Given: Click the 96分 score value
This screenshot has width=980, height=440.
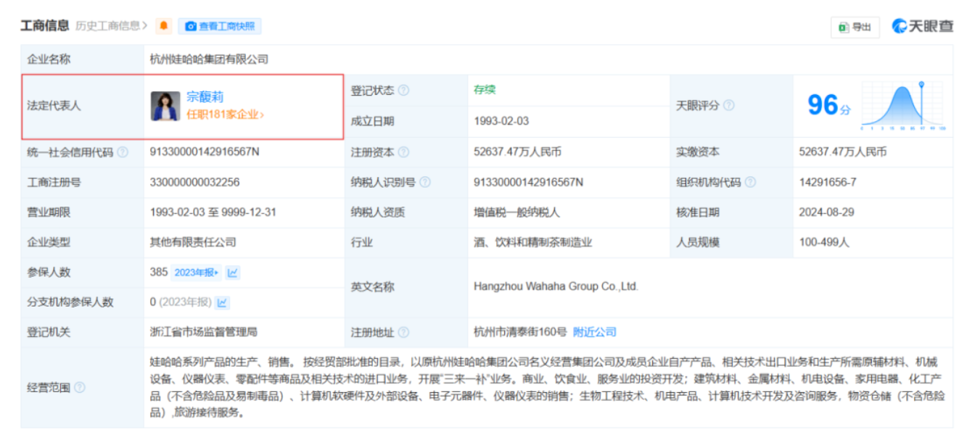Looking at the screenshot, I should pyautogui.click(x=829, y=106).
